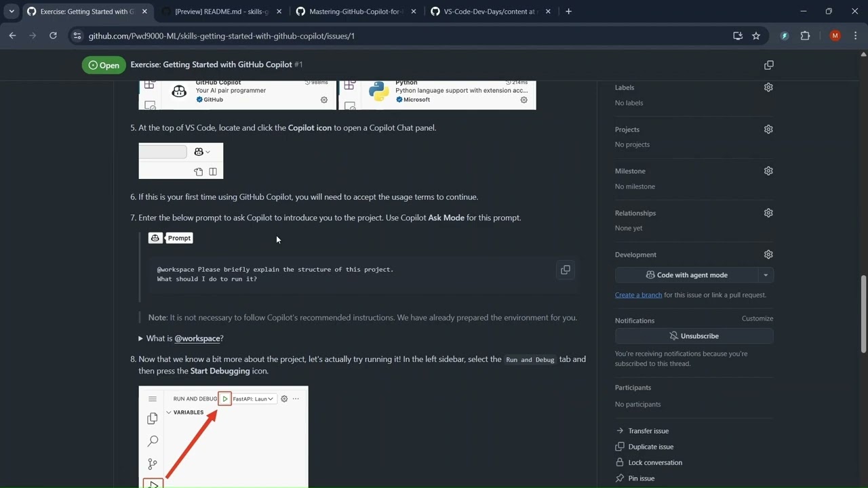Select Duplicate issue
The height and width of the screenshot is (488, 868).
click(x=644, y=447)
